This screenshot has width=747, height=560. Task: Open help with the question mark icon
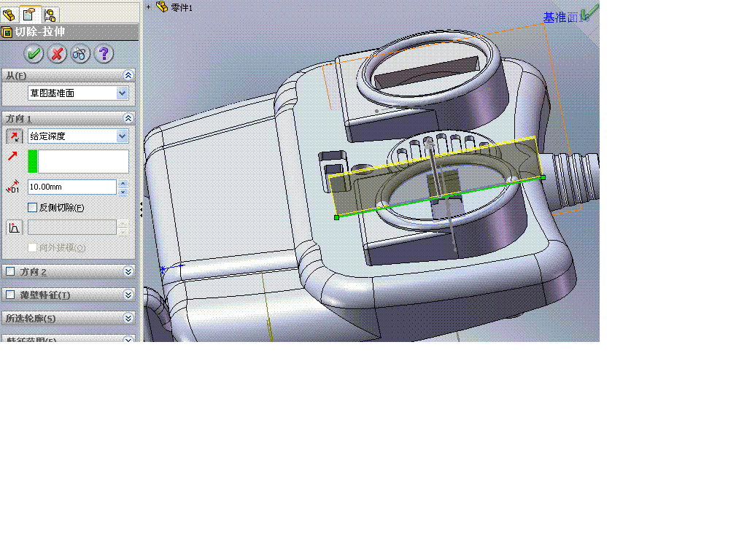coord(104,54)
